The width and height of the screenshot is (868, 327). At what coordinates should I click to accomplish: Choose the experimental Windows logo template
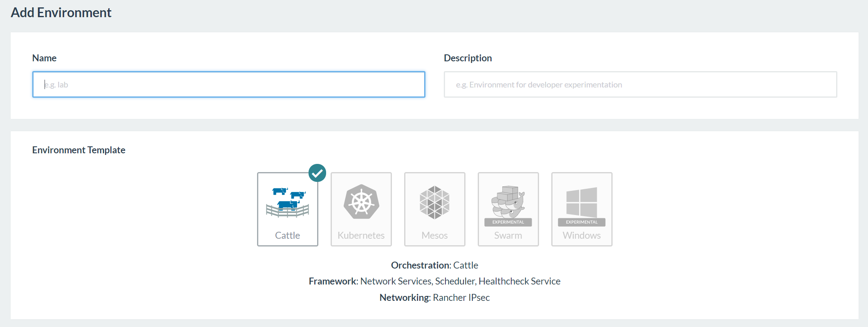click(x=582, y=209)
